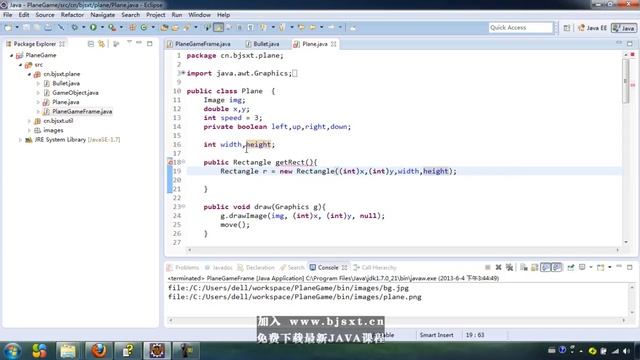Open the File menu
Viewport: 640px width, 360px height.
[8, 15]
